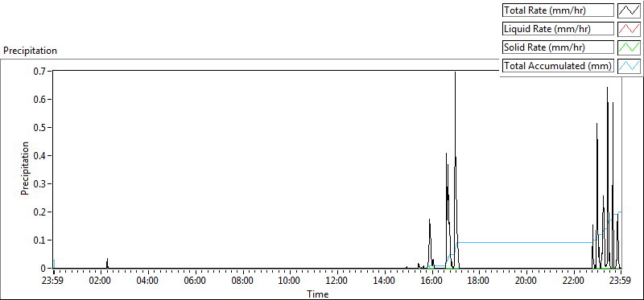Screen dimensions: 644x300
Task: Click the Total Rate plot legend icon
Action: click(630, 10)
